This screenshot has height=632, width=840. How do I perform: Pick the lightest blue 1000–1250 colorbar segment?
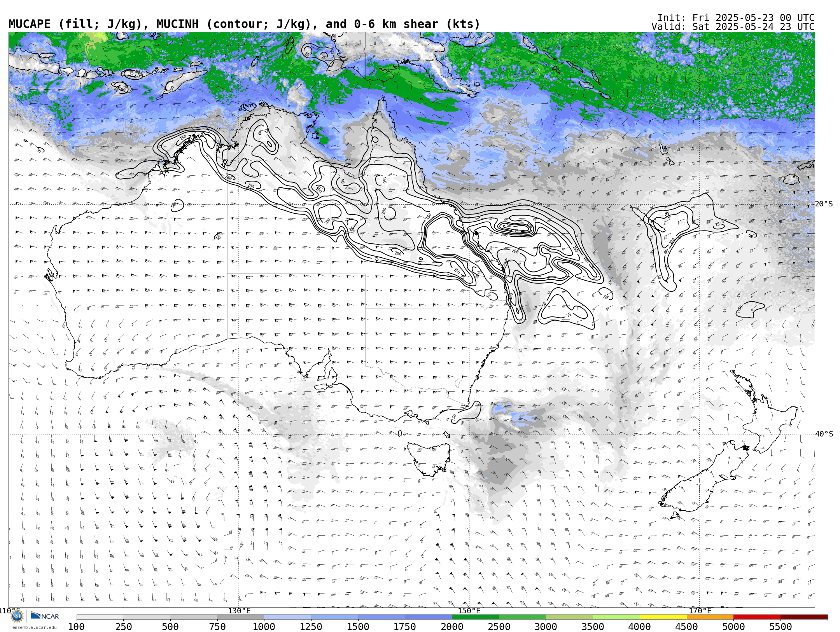pyautogui.click(x=287, y=617)
